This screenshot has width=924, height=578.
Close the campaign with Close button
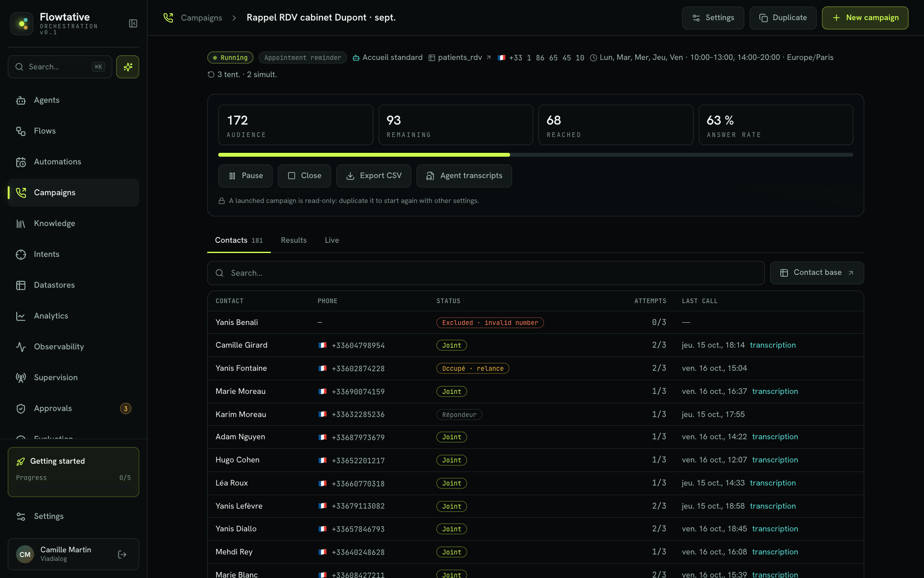click(x=304, y=176)
